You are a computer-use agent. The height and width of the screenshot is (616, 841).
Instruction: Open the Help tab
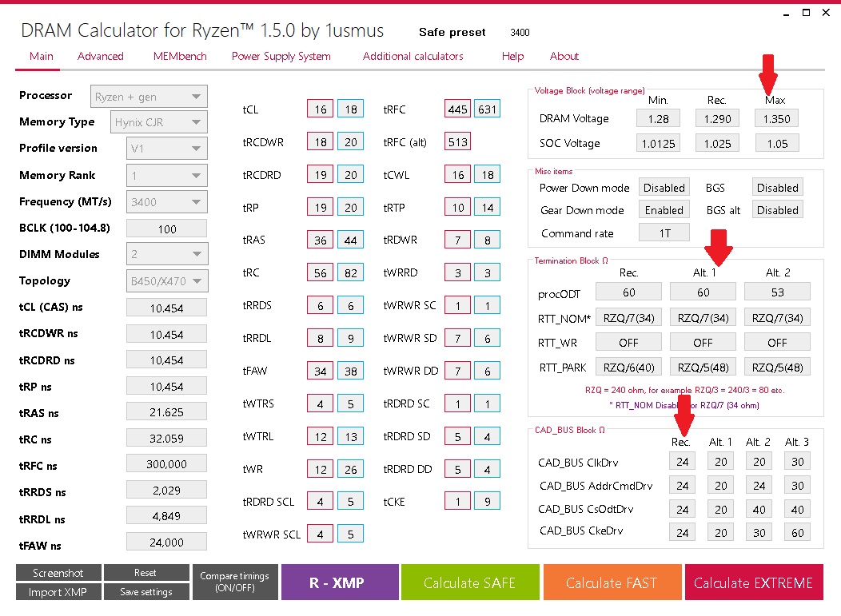tap(512, 56)
